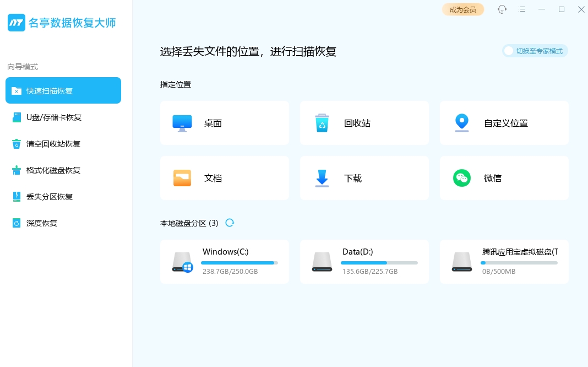Click the desktop monitor icon for 桌面
Screen dimensions: 588x367
point(182,123)
